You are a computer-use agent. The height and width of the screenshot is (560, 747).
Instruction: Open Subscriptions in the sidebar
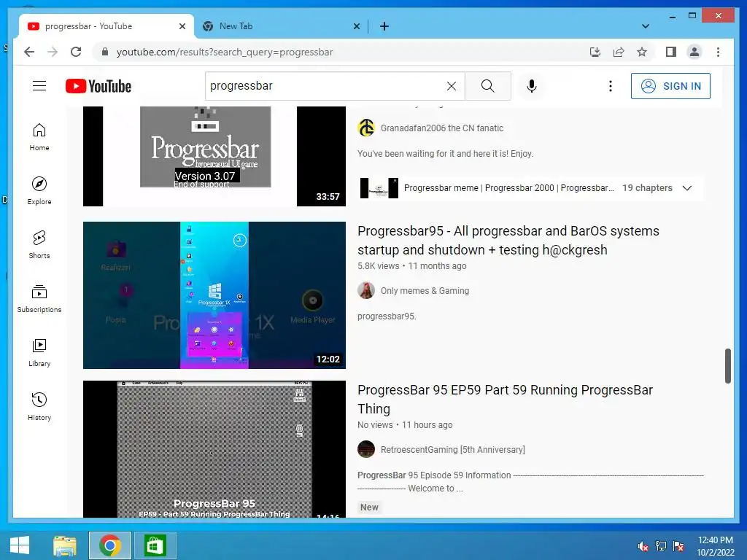coord(39,298)
